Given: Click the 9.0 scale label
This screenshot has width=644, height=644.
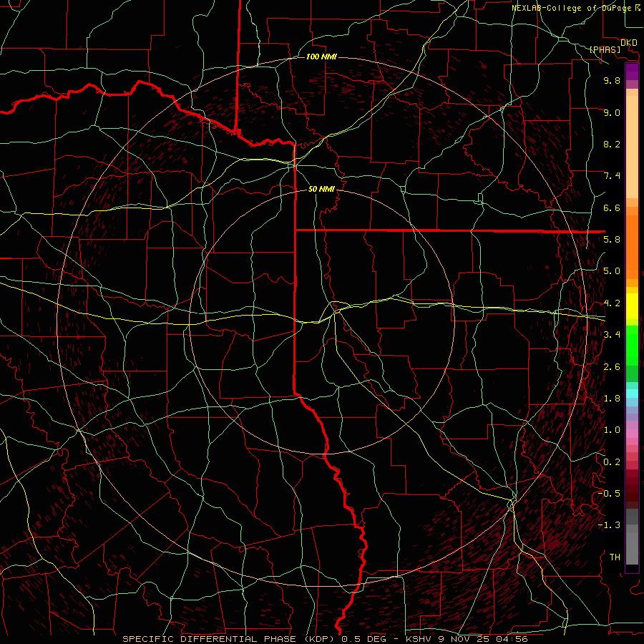Looking at the screenshot, I should point(612,112).
